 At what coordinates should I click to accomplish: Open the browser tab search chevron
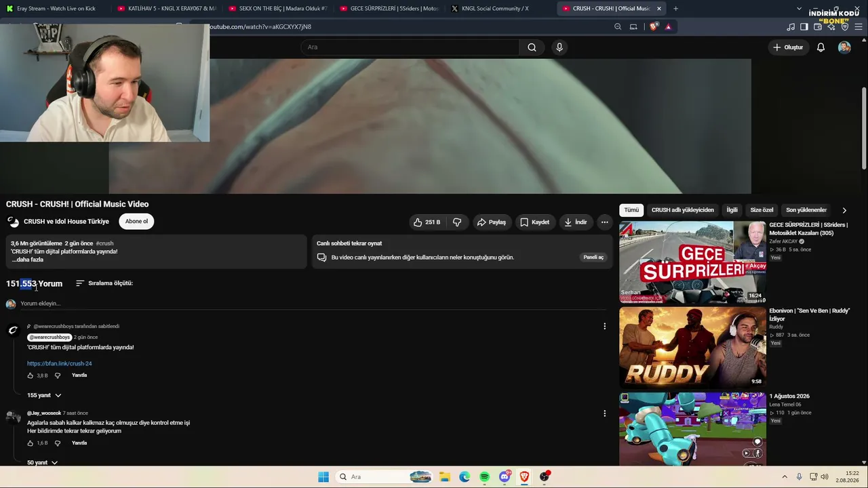coord(799,9)
